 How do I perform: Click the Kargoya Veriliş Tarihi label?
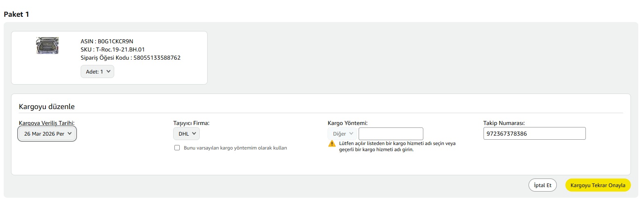(47, 123)
